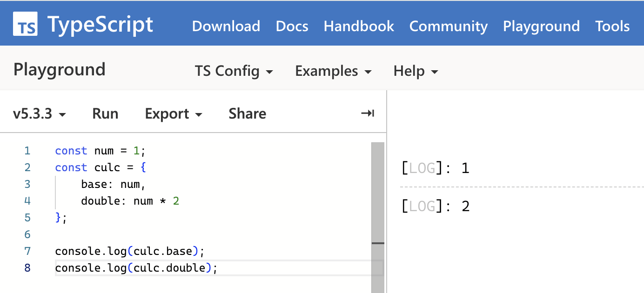Open the Tools nav link
644x293 pixels.
click(x=612, y=26)
